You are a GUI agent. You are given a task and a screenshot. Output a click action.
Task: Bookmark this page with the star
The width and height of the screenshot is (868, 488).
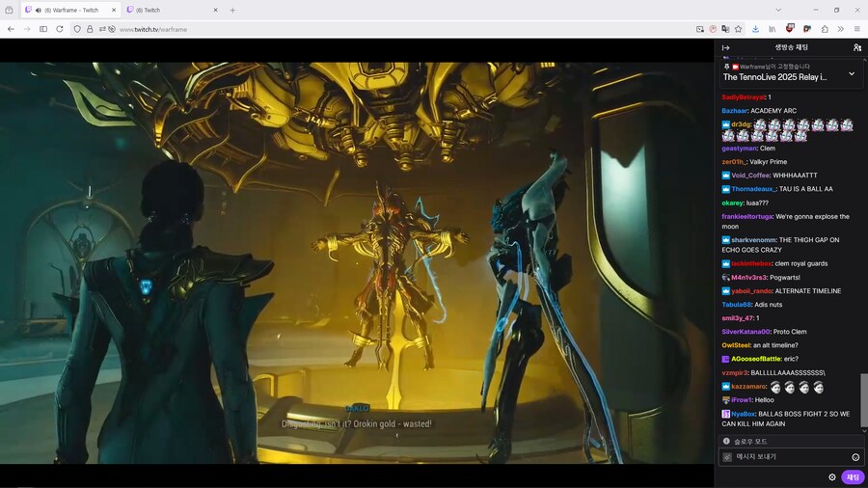point(738,29)
